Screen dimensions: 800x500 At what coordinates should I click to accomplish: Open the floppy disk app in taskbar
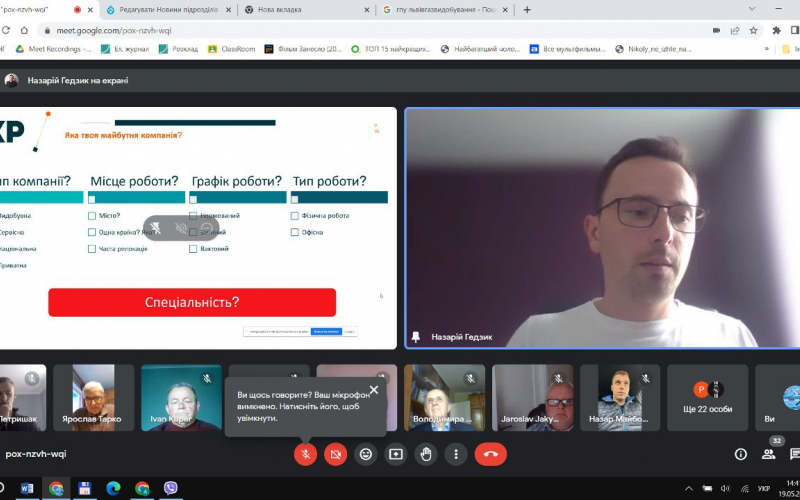[85, 488]
